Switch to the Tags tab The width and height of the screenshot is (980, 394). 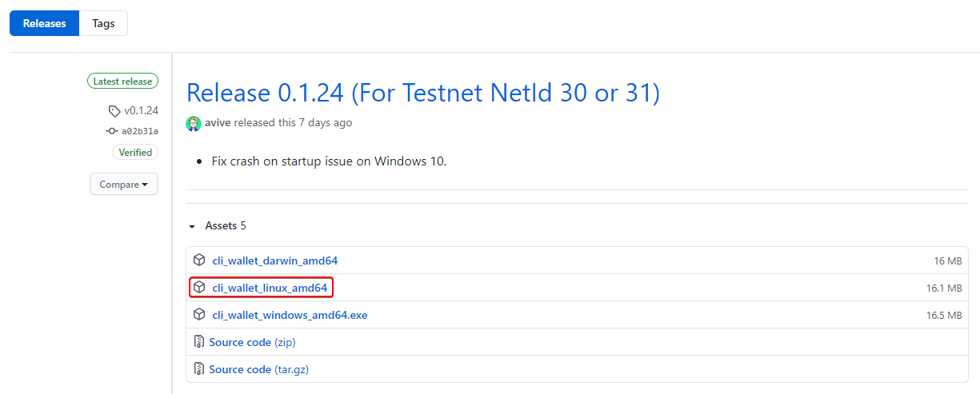[x=103, y=23]
